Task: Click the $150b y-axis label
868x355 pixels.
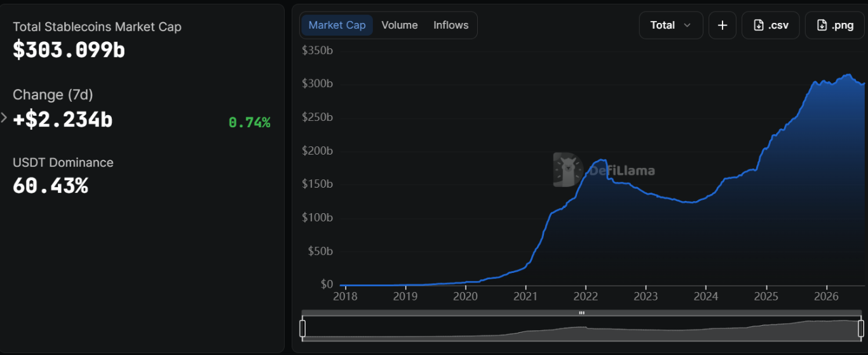Action: pos(317,184)
